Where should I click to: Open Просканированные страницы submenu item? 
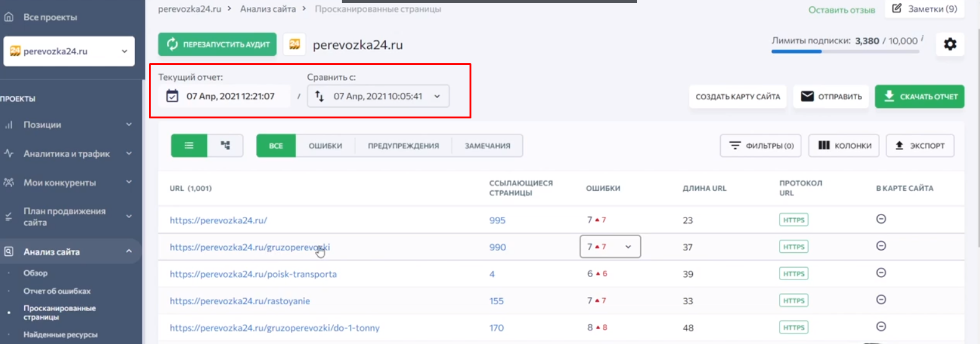tap(60, 312)
